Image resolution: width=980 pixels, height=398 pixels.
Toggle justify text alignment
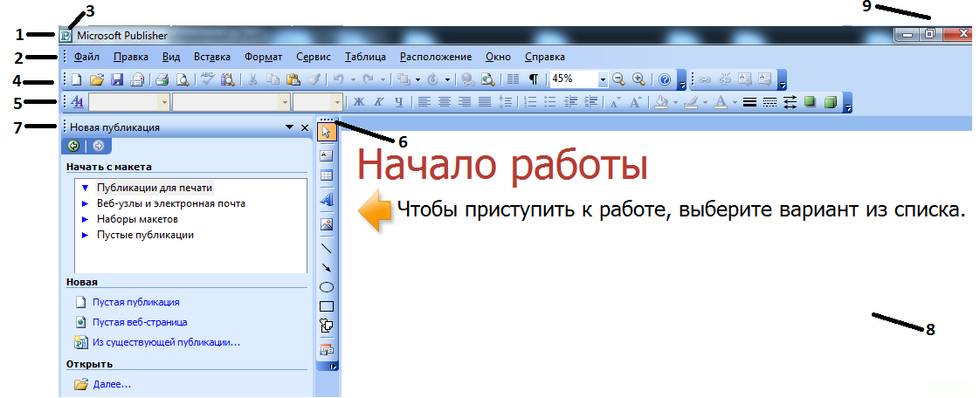pos(485,102)
